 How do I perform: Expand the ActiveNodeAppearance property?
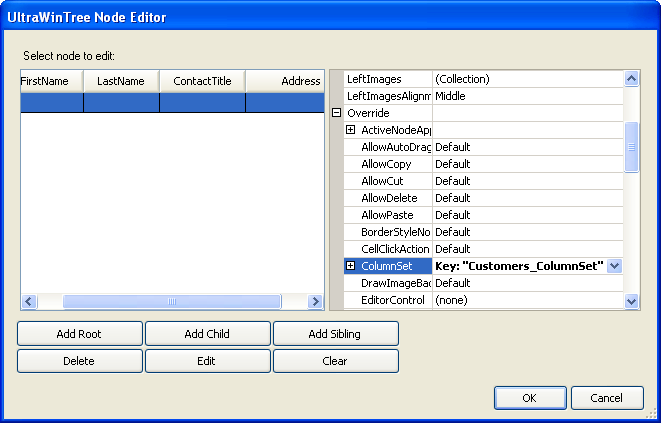tap(351, 130)
